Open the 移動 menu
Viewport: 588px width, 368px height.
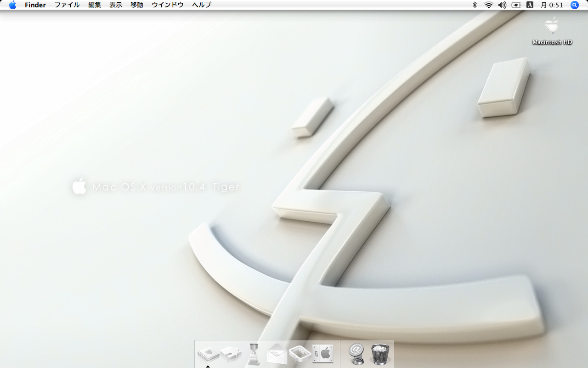(x=137, y=5)
